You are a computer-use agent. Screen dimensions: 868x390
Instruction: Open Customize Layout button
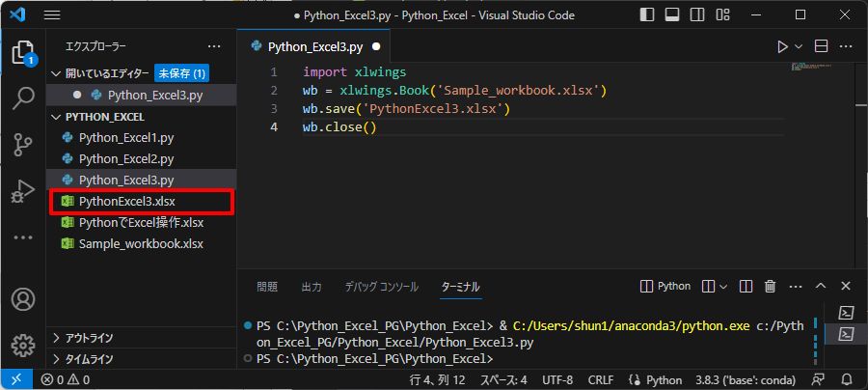723,14
